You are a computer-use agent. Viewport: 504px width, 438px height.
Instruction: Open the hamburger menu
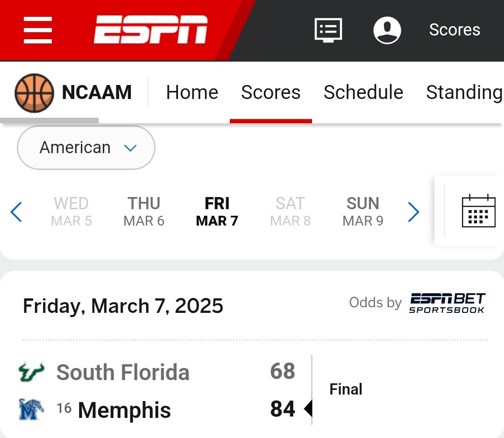[38, 30]
